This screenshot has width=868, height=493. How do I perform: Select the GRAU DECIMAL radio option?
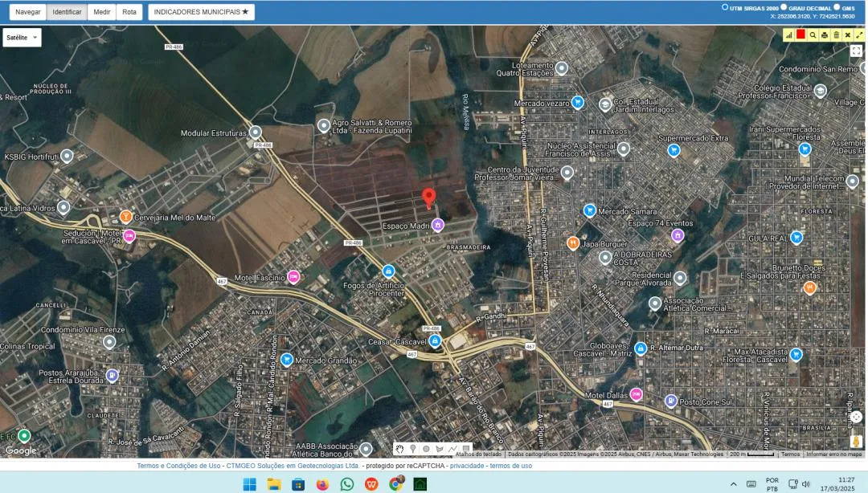(784, 7)
